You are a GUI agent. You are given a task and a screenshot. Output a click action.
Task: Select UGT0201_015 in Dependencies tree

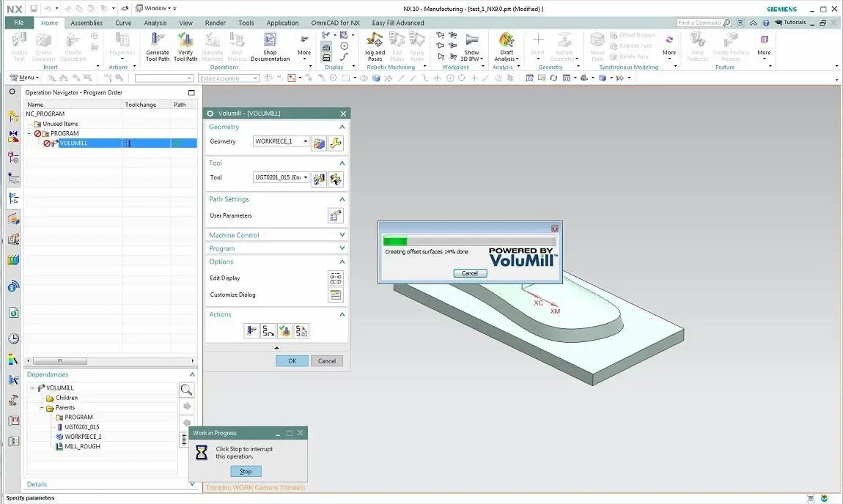pos(81,427)
